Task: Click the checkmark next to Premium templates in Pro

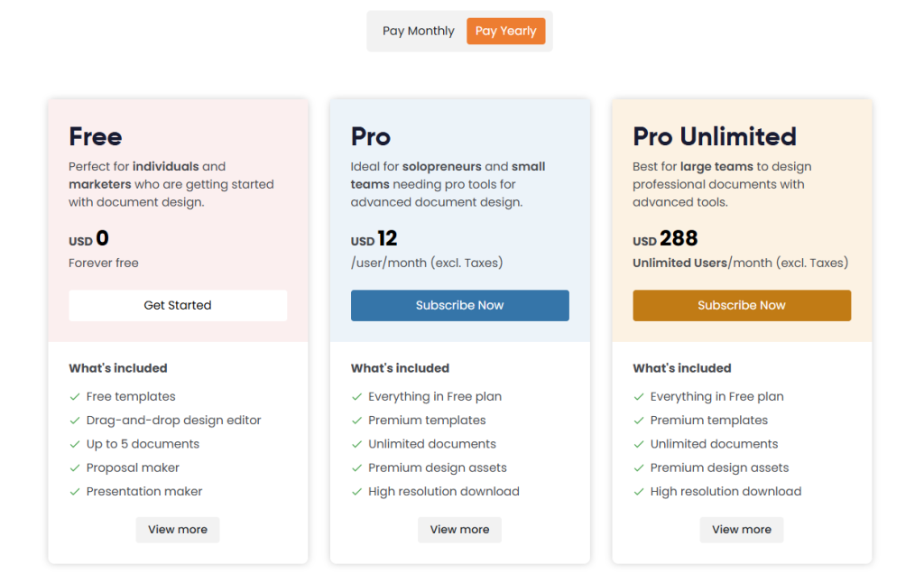Action: pyautogui.click(x=356, y=421)
